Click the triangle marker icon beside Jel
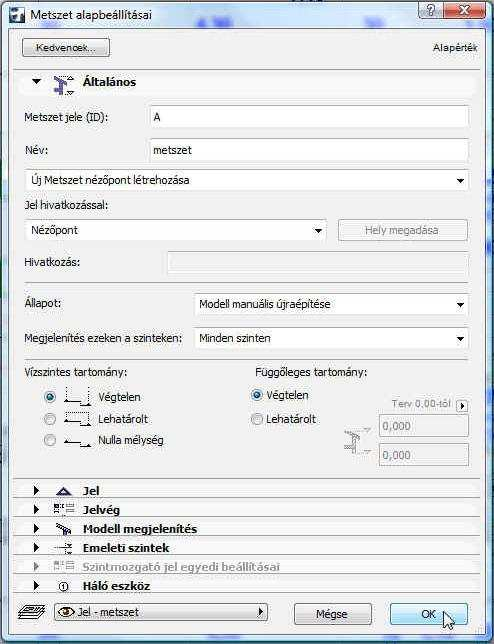This screenshot has width=494, height=644. 63,491
